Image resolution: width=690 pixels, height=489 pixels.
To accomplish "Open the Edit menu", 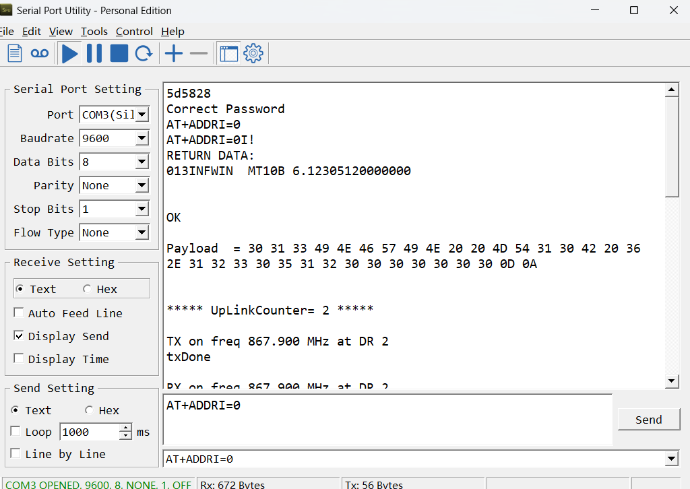I will (x=31, y=32).
